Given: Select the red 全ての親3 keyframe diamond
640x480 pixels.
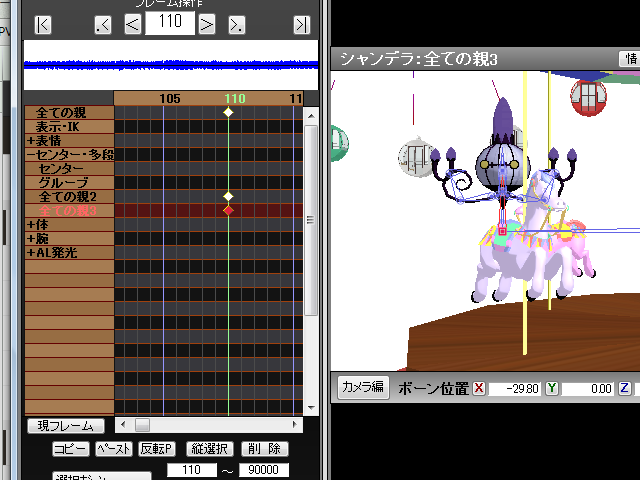Looking at the screenshot, I should tap(228, 211).
